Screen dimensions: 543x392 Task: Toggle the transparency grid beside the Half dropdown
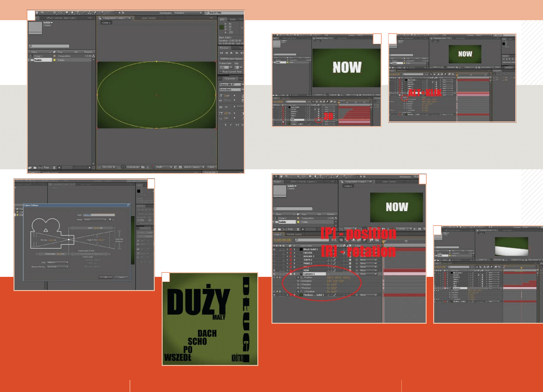click(x=180, y=167)
